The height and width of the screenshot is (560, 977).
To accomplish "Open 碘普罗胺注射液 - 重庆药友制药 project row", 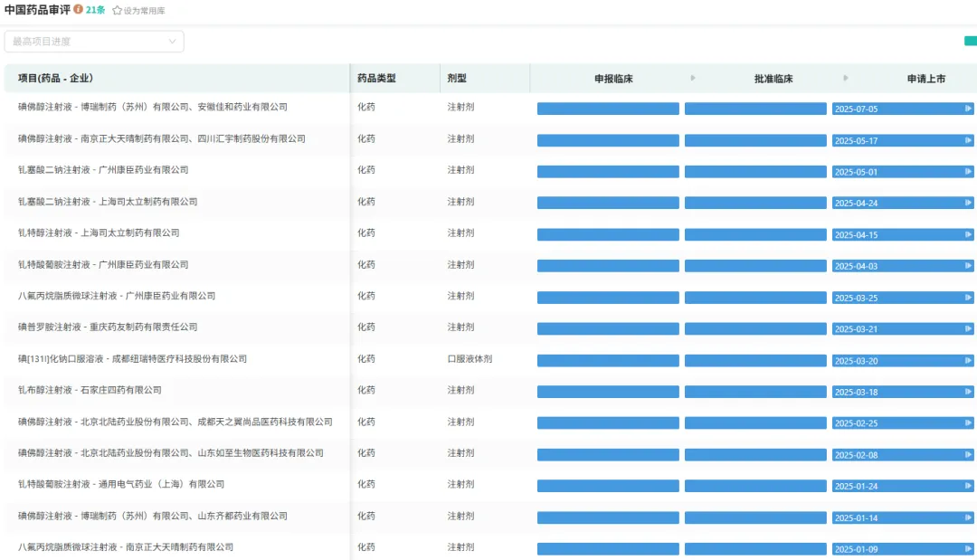I will tap(108, 327).
